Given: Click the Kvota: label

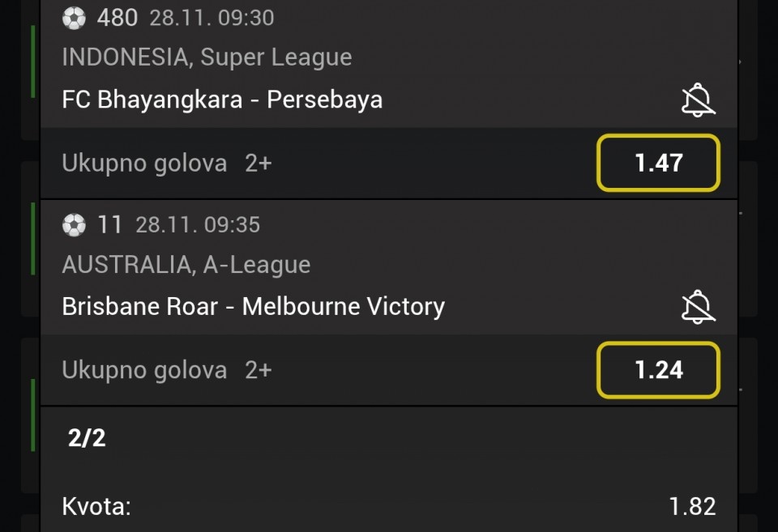Looking at the screenshot, I should click(x=96, y=507).
